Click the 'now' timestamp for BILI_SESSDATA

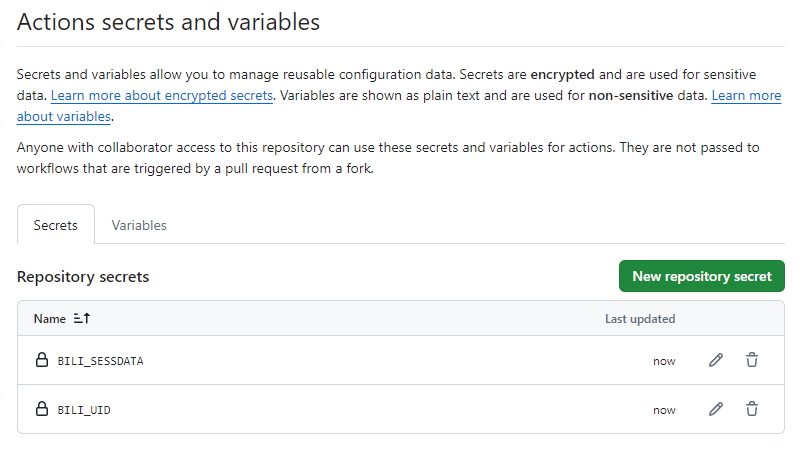tap(664, 361)
